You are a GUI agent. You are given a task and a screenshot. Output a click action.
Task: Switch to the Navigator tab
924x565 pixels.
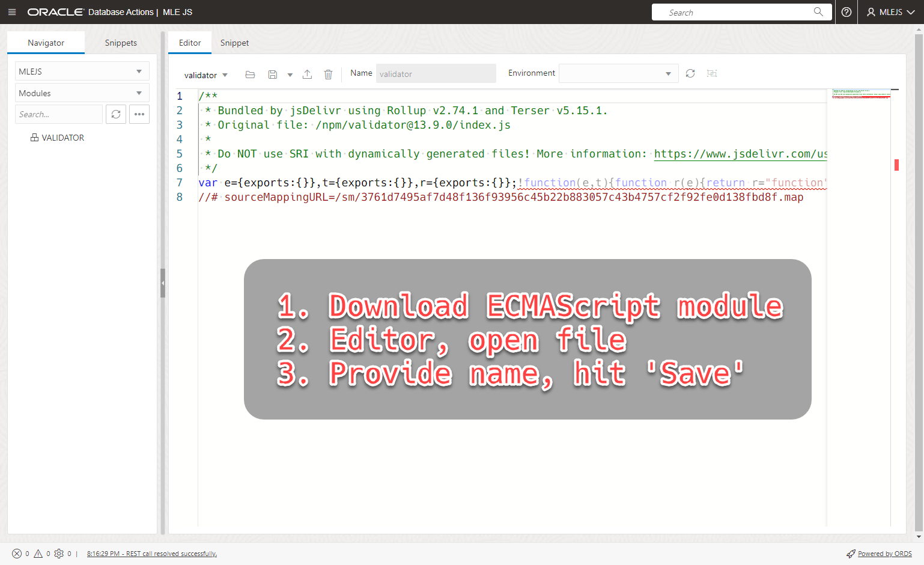click(46, 43)
